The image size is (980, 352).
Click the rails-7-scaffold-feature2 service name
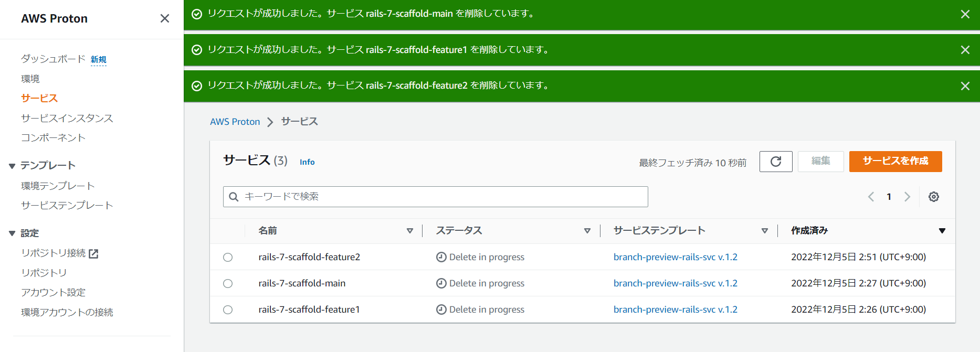point(309,257)
